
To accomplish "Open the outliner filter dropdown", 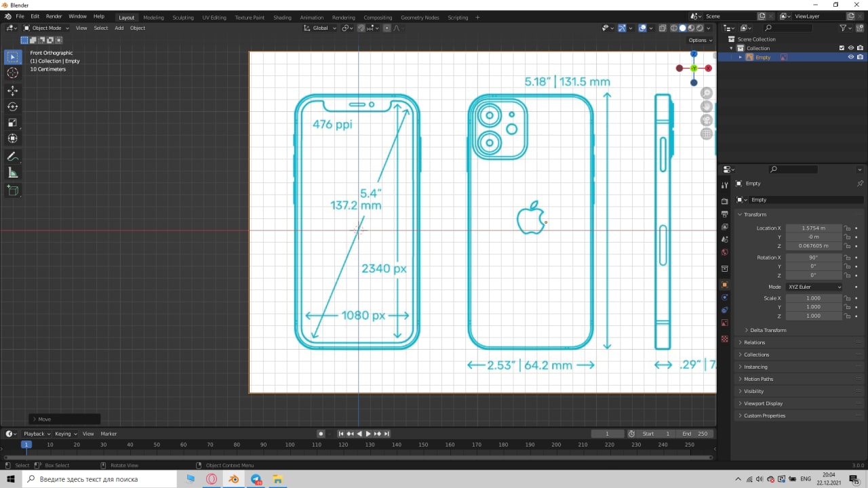I will pyautogui.click(x=845, y=28).
